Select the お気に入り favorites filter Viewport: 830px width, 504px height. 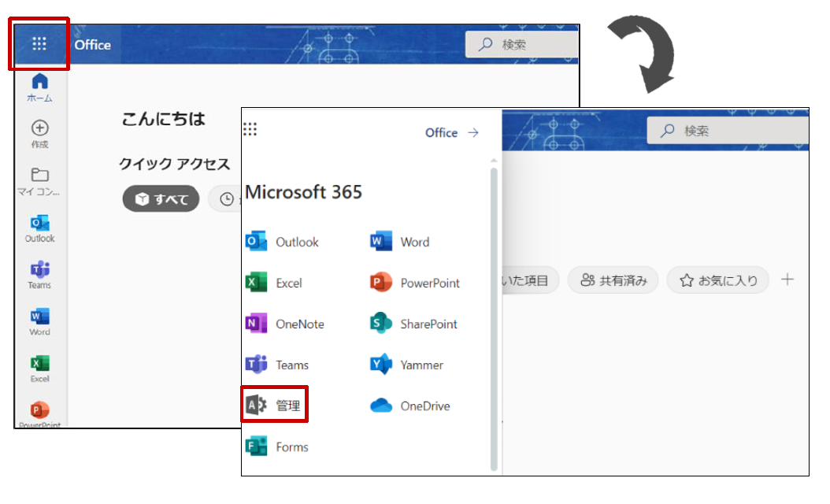click(x=717, y=280)
